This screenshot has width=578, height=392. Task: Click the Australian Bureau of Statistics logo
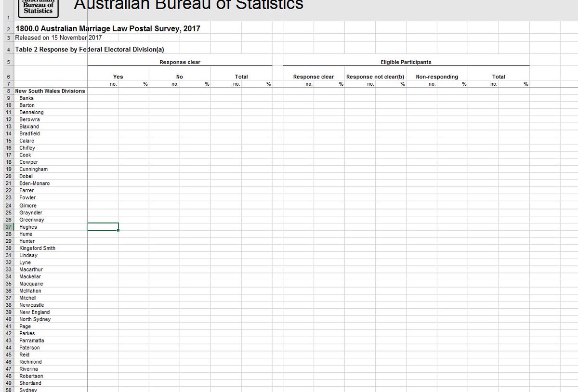click(38, 8)
